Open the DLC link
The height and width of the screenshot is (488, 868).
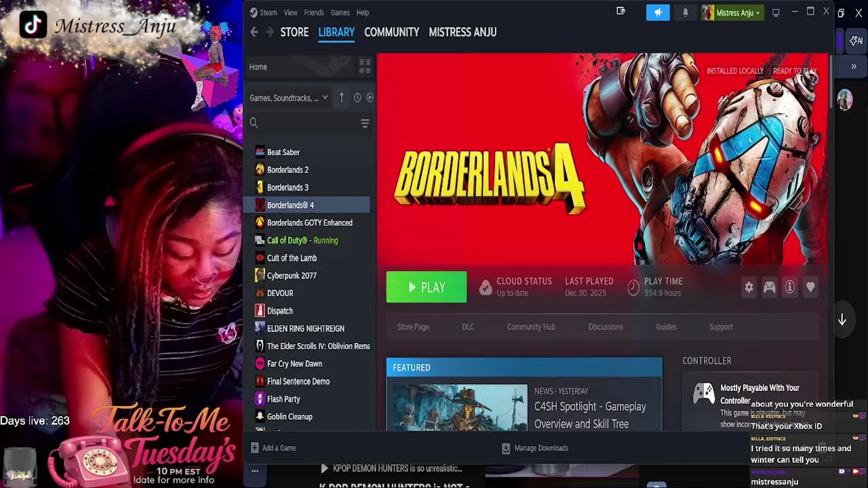(x=468, y=327)
